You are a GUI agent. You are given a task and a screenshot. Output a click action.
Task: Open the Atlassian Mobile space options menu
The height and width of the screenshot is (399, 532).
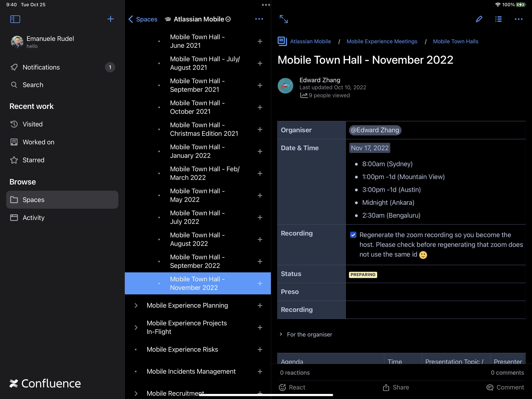coord(259,19)
